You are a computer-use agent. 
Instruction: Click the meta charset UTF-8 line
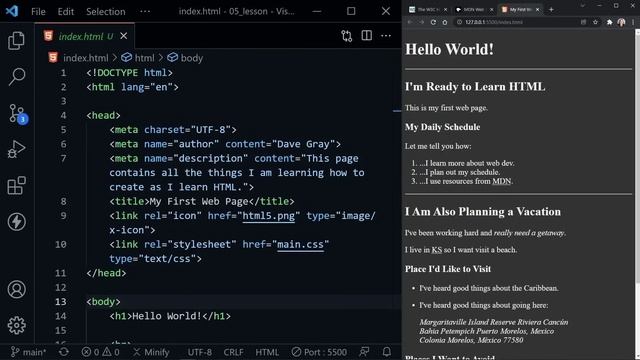tap(173, 130)
